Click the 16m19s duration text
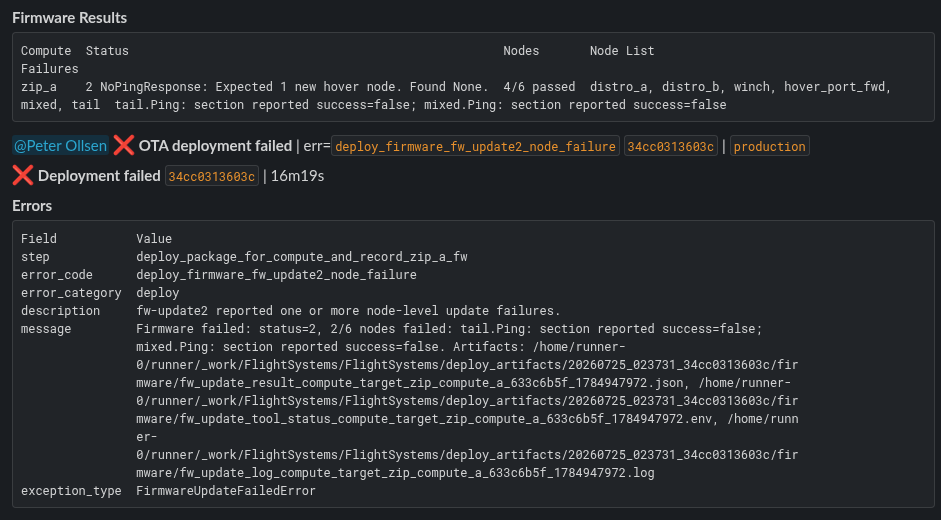Viewport: 941px width, 520px height. pyautogui.click(x=298, y=176)
